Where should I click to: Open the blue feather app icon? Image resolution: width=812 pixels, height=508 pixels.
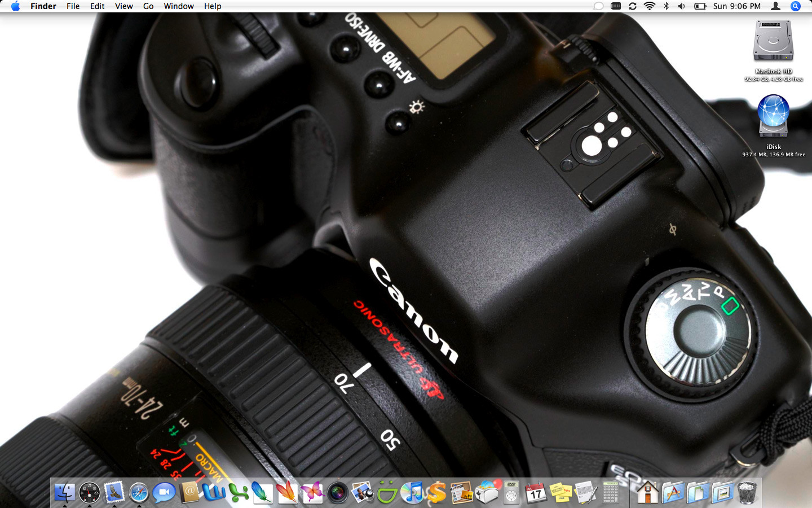click(262, 493)
